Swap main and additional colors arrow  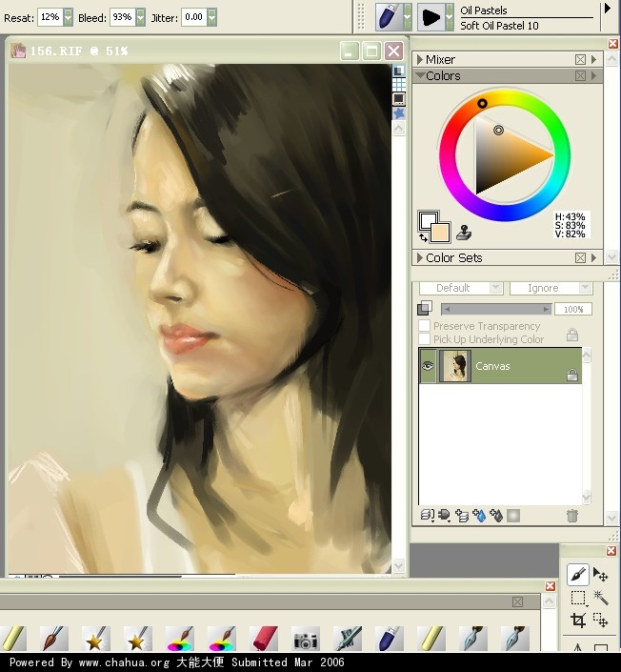423,237
